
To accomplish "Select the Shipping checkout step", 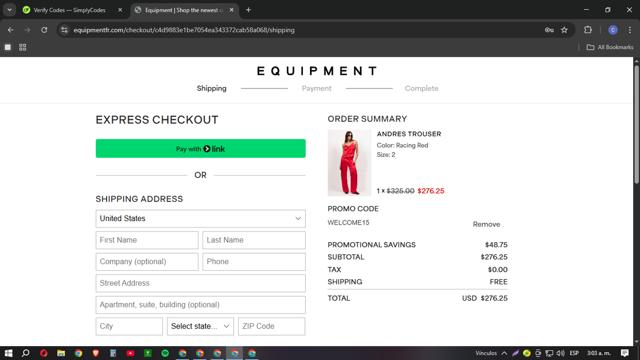I will pos(211,88).
